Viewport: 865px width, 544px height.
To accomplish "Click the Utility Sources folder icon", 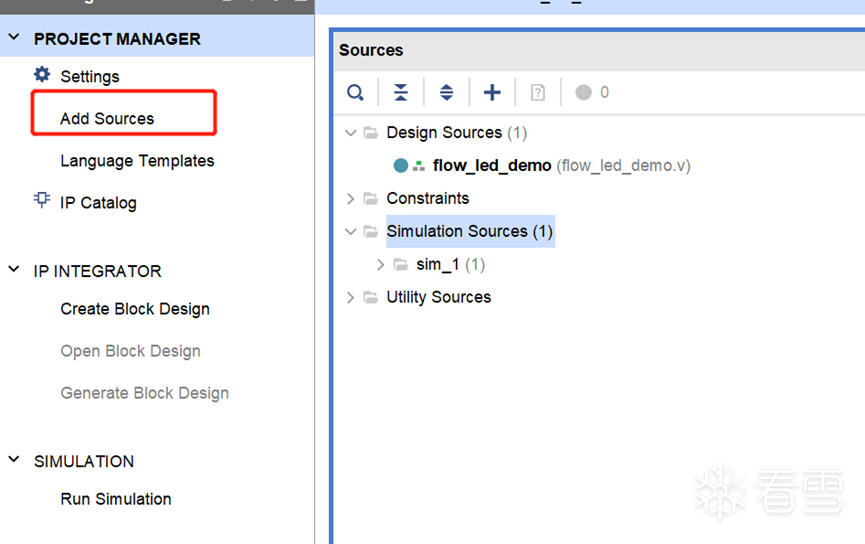I will [x=371, y=298].
